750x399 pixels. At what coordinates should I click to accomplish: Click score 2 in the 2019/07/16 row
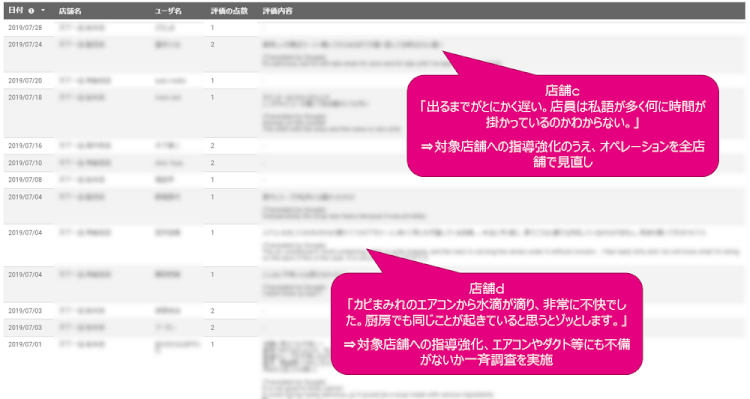(x=212, y=145)
